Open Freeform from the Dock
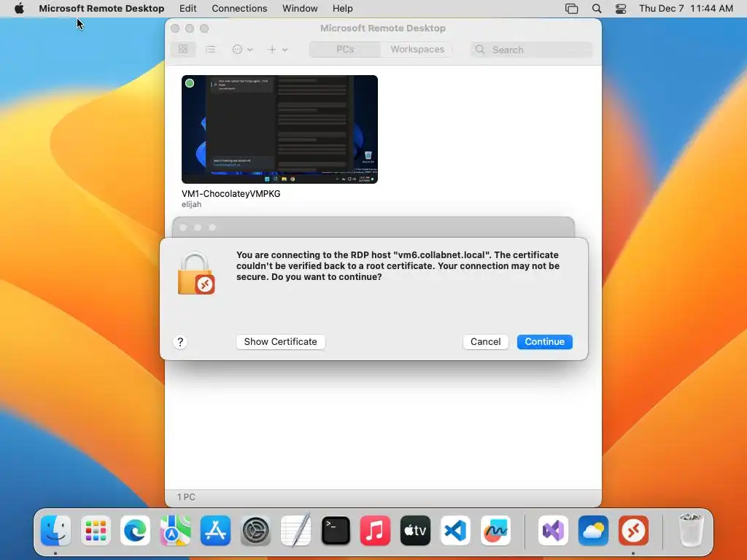 pyautogui.click(x=495, y=530)
